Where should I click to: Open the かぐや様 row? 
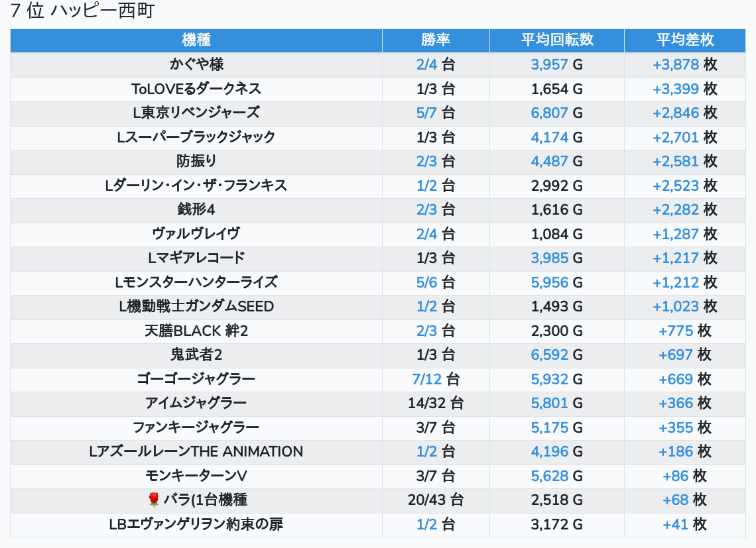pos(196,64)
